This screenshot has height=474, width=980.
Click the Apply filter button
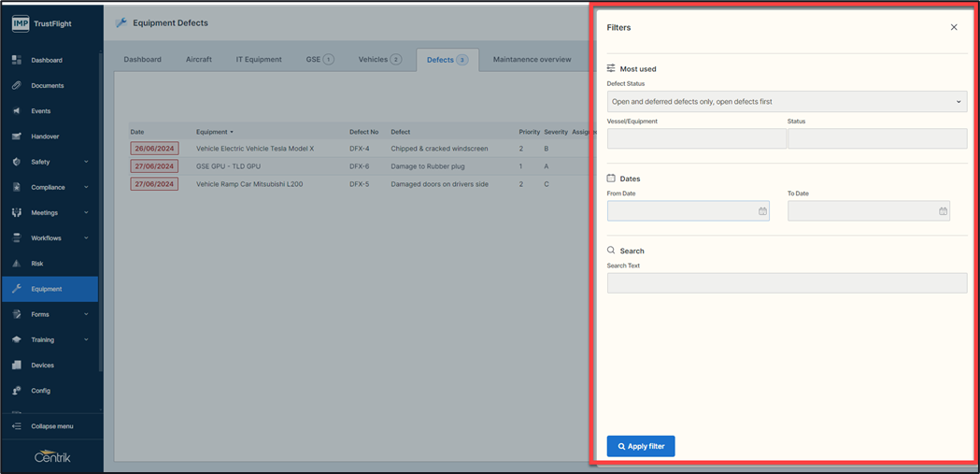coord(641,447)
